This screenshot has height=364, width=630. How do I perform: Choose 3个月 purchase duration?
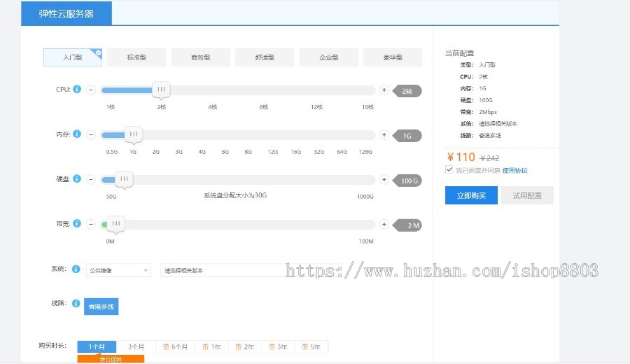(136, 346)
